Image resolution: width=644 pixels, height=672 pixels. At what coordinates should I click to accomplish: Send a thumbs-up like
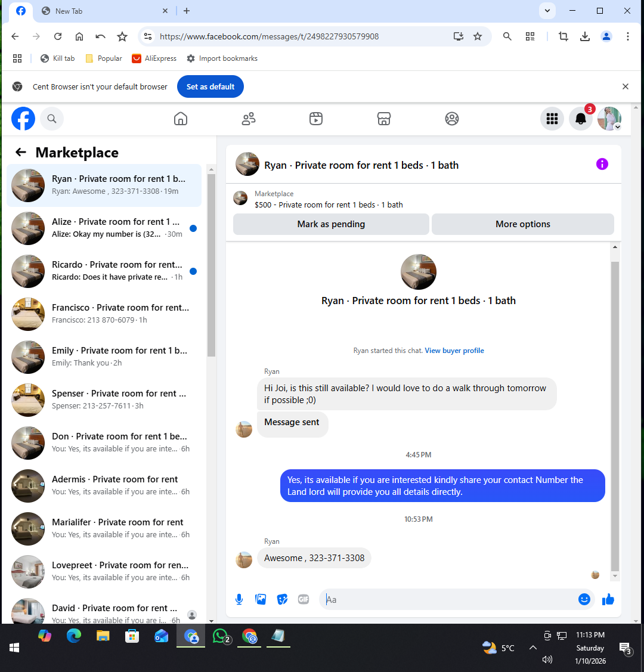(608, 599)
